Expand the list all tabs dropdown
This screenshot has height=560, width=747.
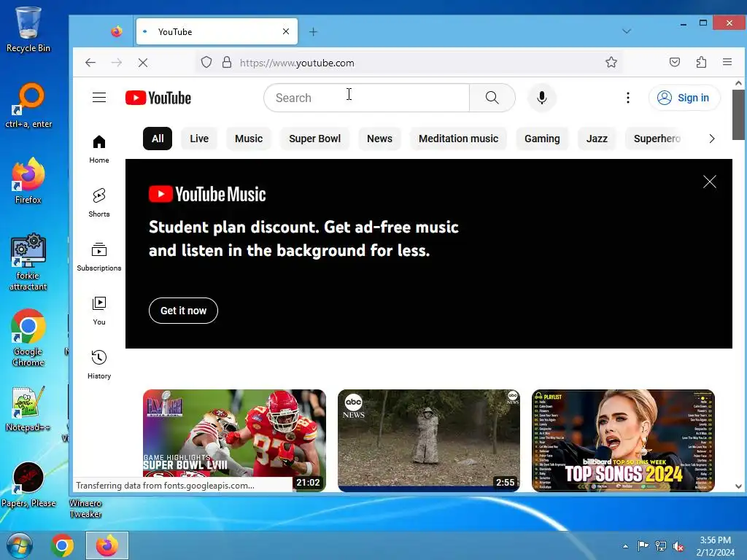pos(627,31)
